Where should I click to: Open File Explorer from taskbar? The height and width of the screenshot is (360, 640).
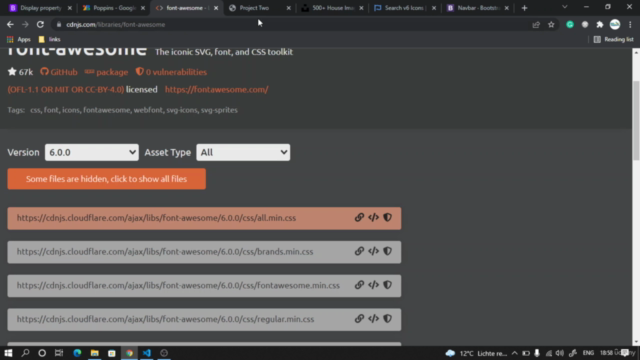coord(95,353)
